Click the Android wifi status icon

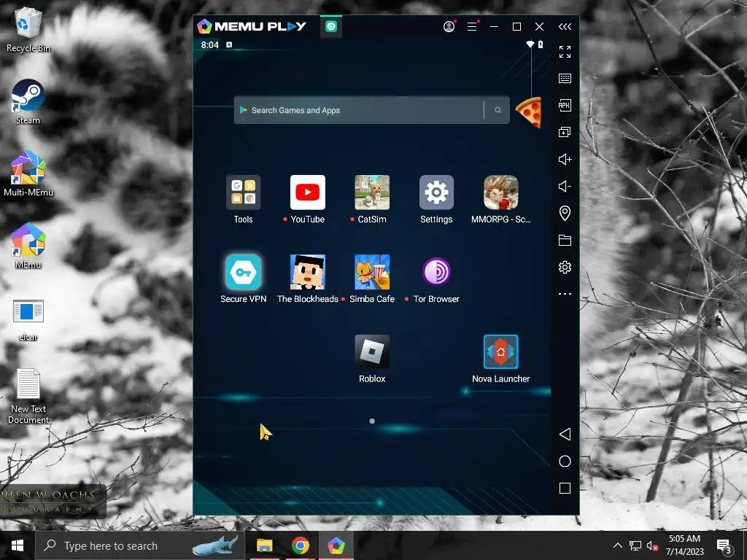tap(530, 44)
